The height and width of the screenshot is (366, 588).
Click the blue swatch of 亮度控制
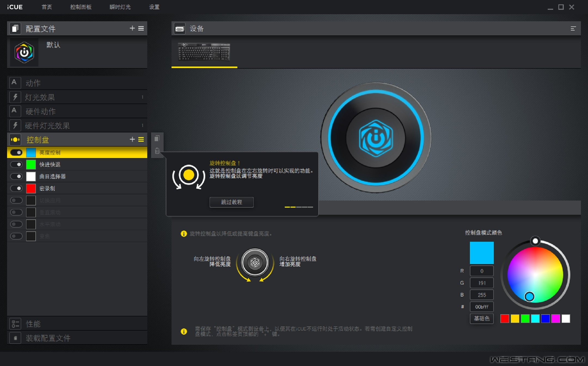click(31, 152)
